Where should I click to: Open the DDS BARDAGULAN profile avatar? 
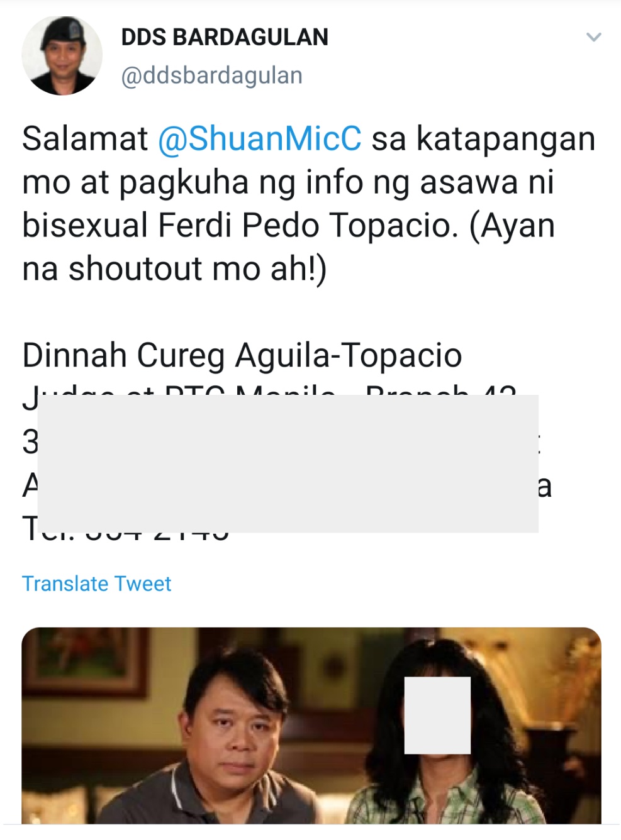point(62,56)
